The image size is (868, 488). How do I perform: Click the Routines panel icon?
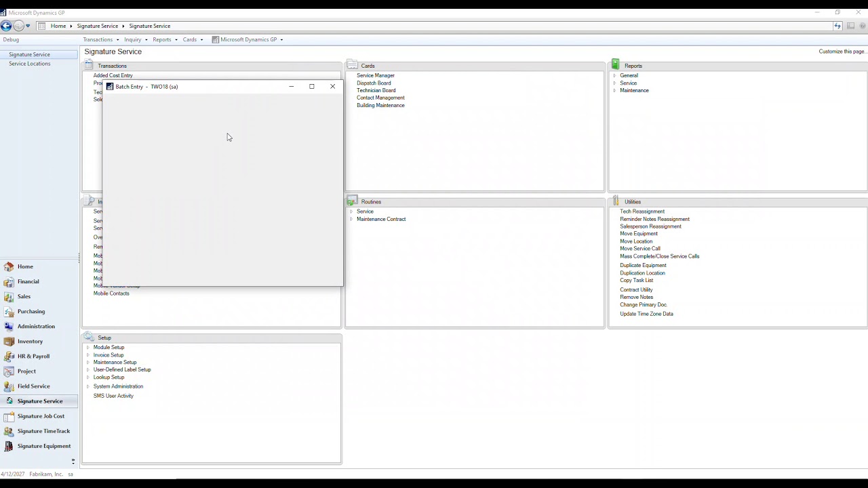coord(352,201)
